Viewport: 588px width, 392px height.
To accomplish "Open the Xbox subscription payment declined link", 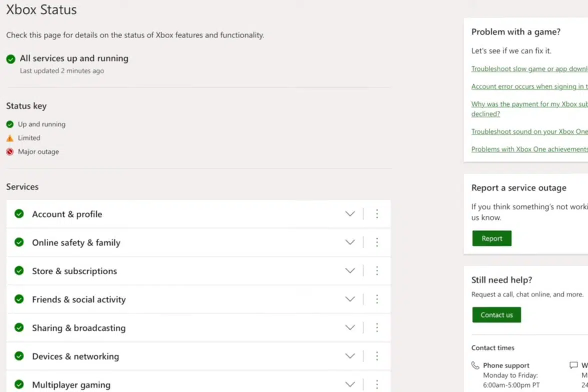I will [x=529, y=109].
